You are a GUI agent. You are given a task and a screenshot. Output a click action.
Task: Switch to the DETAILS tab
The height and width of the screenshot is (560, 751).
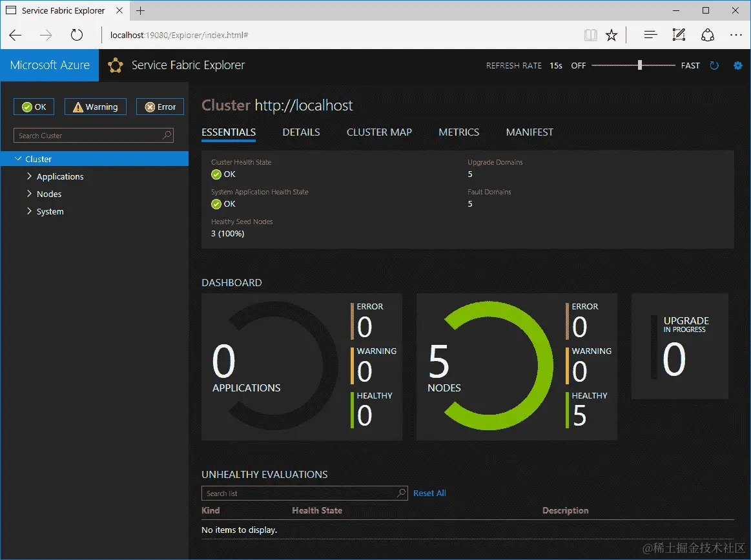[302, 132]
